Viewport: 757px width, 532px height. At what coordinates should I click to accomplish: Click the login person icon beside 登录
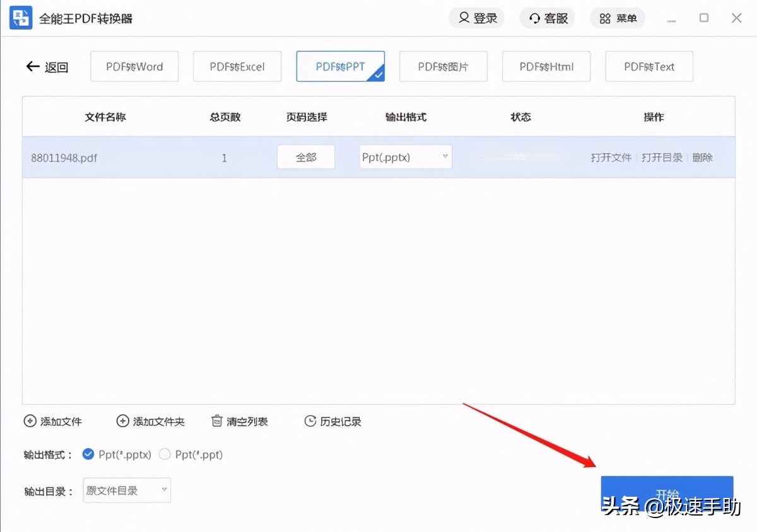[464, 18]
